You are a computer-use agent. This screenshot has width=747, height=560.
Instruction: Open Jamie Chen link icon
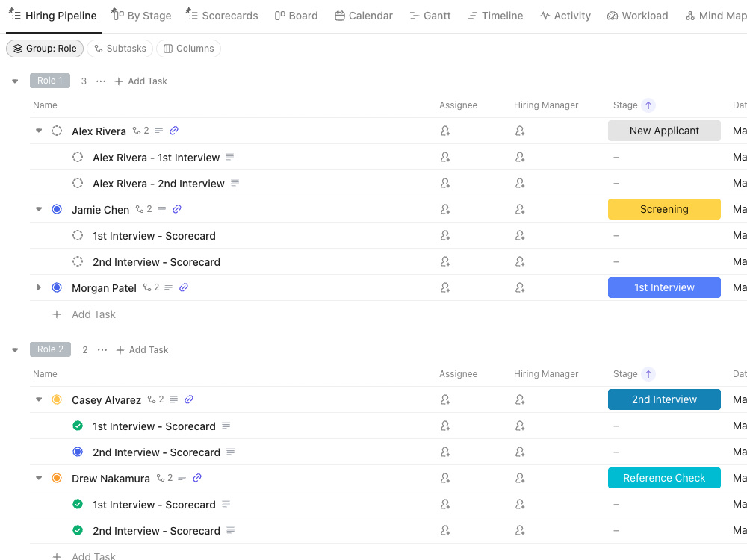177,209
